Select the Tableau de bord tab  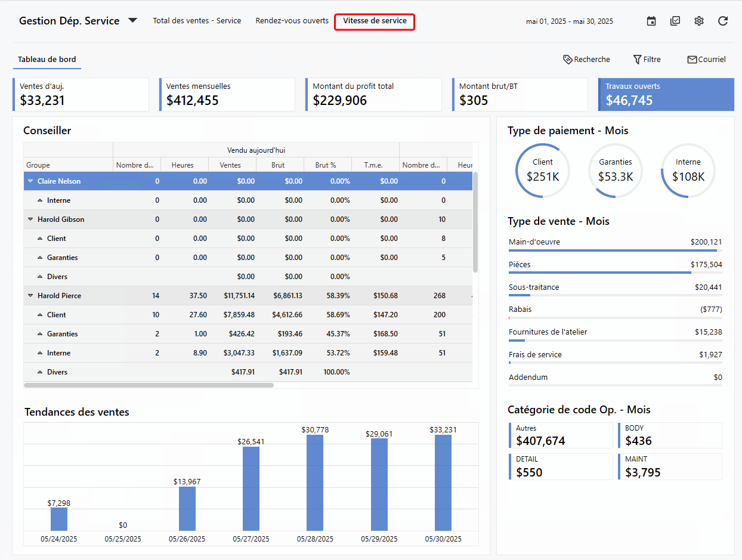pos(47,60)
